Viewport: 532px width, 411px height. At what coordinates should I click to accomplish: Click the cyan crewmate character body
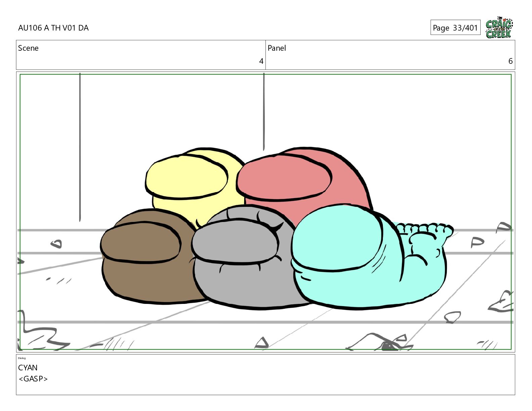tap(349, 257)
